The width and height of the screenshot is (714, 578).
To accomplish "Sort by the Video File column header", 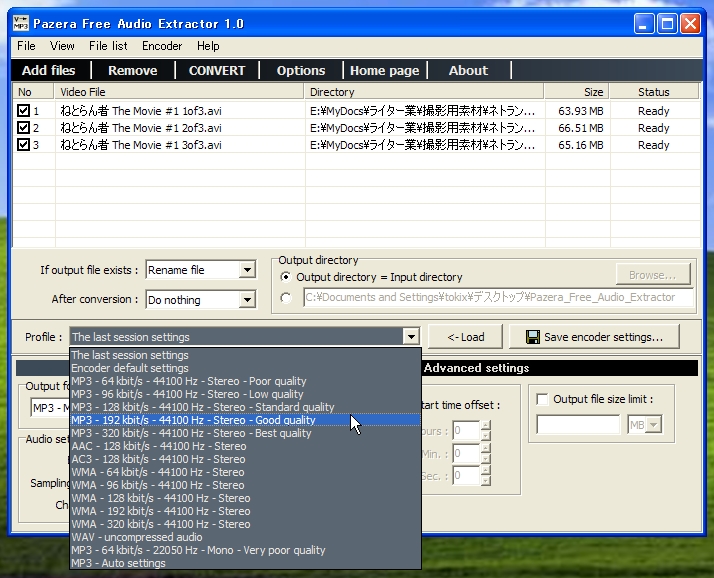I will (179, 92).
